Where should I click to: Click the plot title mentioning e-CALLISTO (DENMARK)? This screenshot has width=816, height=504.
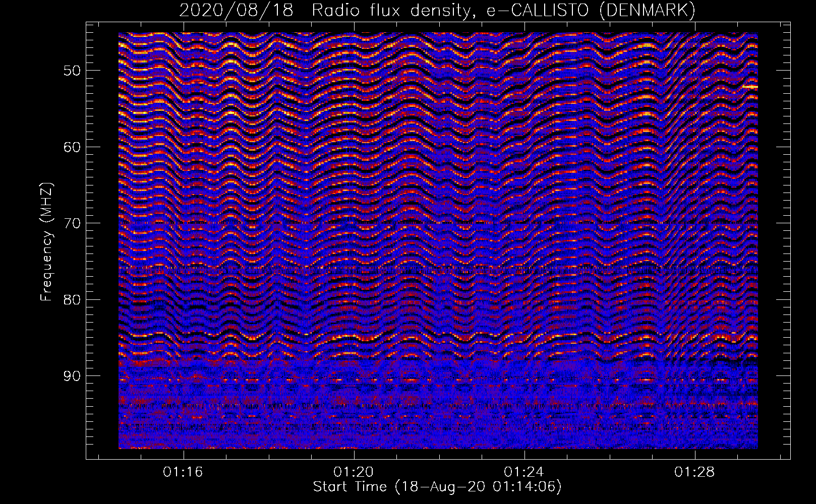[438, 10]
